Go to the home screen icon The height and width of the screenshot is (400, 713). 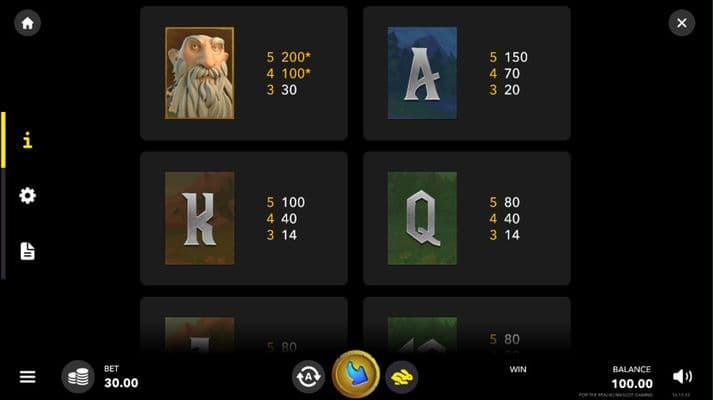[x=27, y=23]
